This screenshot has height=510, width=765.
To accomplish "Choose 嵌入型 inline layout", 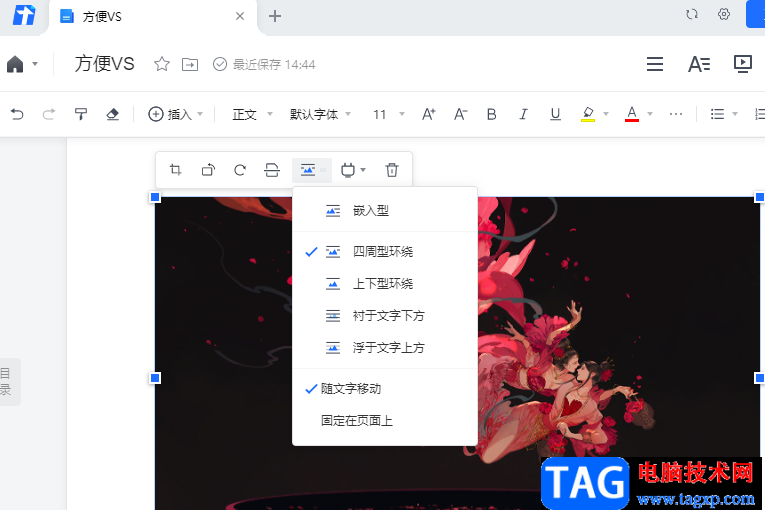I will coord(384,211).
